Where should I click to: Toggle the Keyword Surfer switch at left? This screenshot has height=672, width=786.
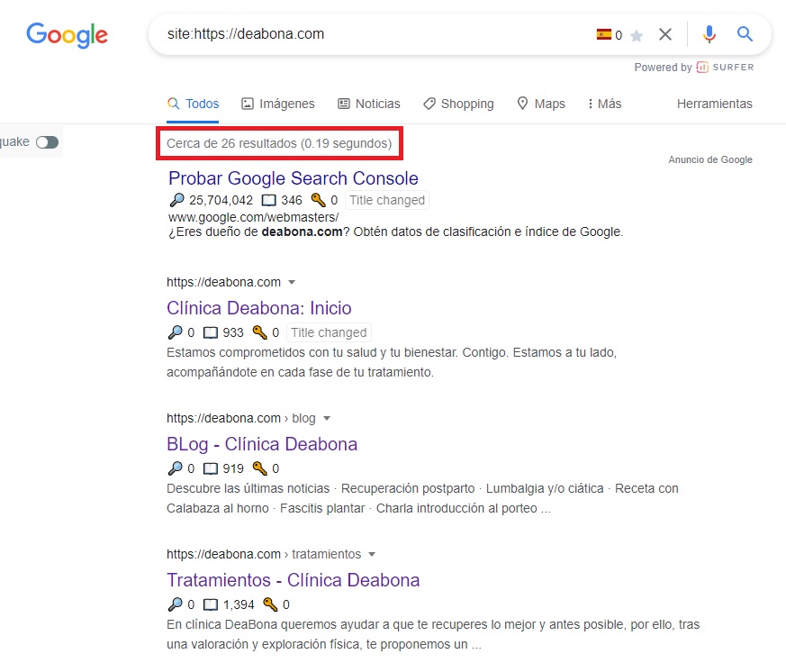(x=47, y=142)
